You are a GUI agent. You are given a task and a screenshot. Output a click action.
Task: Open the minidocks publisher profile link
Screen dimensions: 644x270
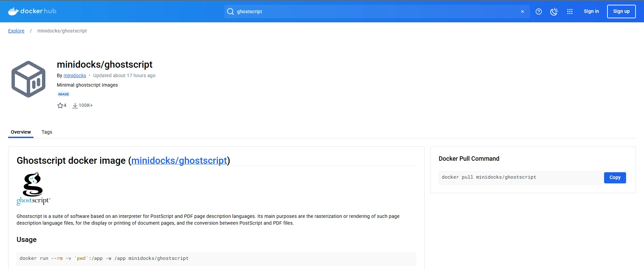coord(75,75)
